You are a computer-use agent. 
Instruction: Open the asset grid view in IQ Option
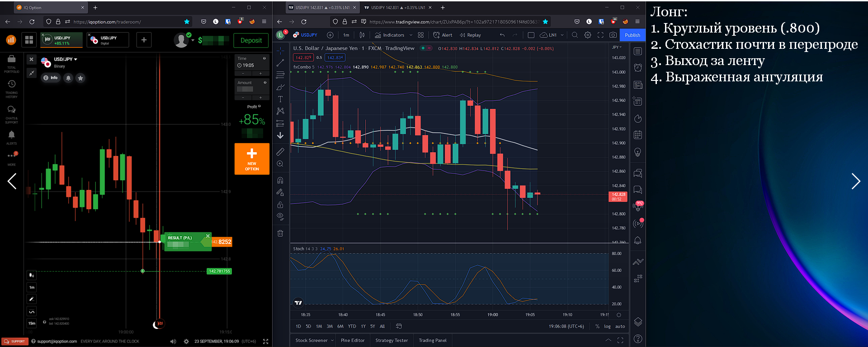(29, 40)
